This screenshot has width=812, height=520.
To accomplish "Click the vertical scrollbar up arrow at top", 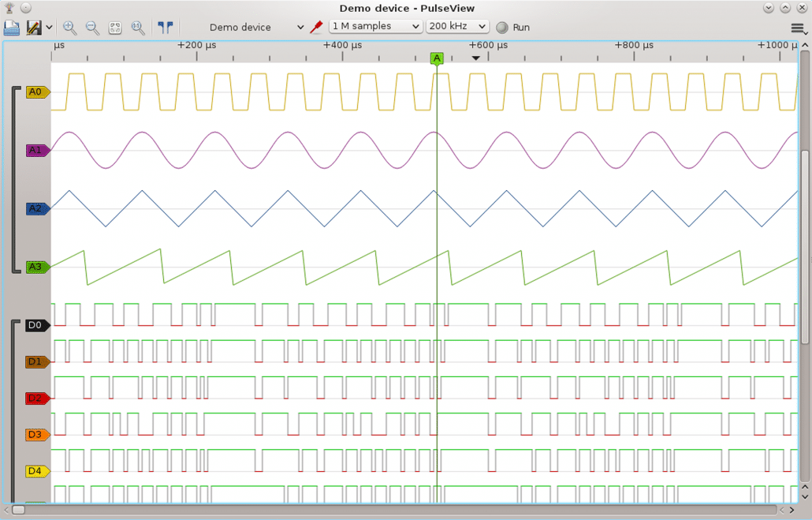I will tap(805, 45).
